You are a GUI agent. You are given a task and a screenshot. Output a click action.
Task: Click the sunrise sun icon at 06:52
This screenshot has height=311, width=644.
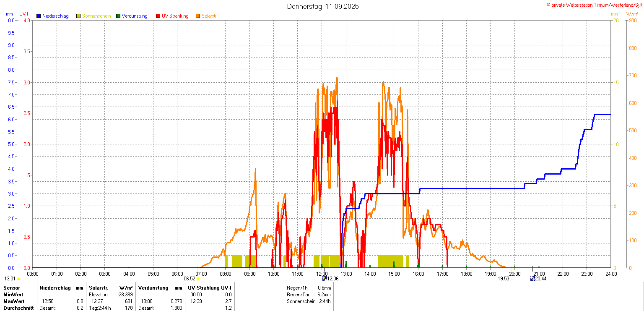click(x=198, y=279)
